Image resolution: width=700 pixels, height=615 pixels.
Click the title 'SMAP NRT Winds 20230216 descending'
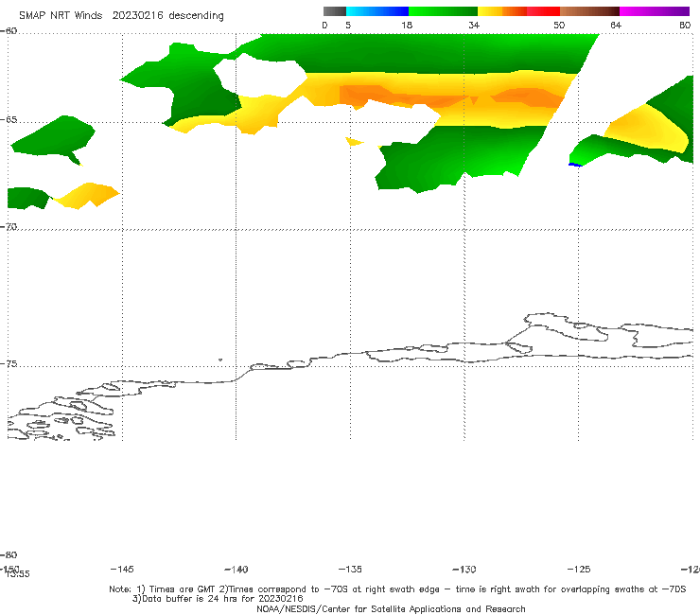point(121,16)
